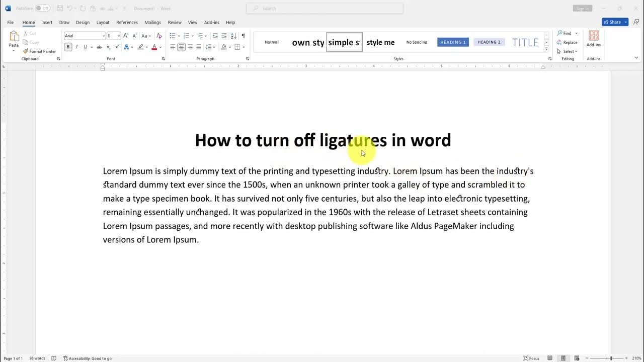This screenshot has height=362, width=644.
Task: Click Replace in Editing group
Action: coord(567,42)
